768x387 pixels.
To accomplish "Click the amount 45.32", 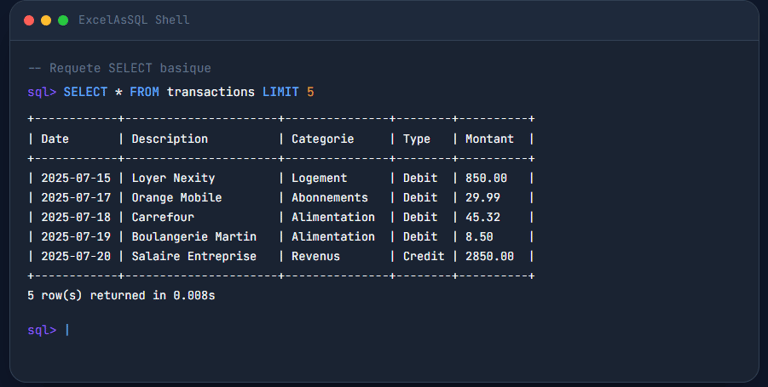I will pos(483,218).
